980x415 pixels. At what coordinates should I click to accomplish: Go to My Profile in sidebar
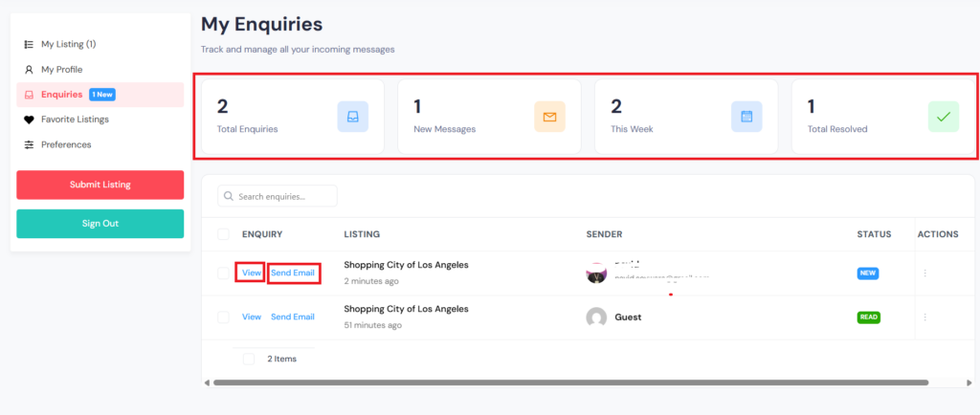point(61,70)
